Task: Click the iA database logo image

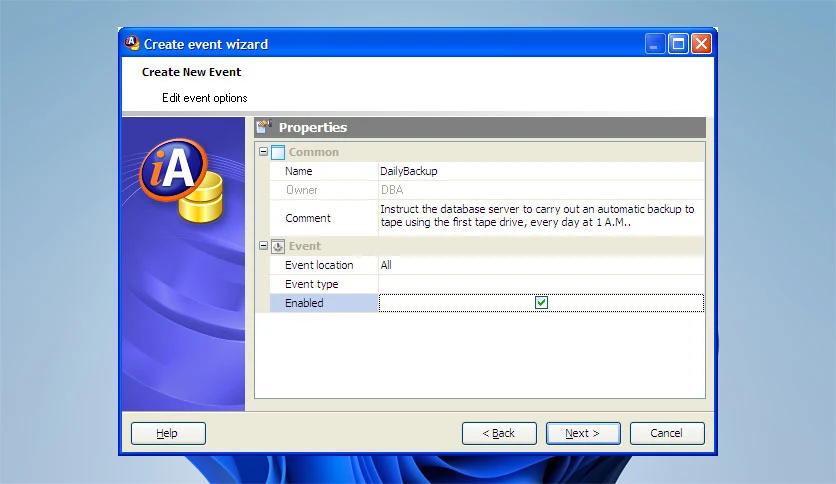Action: click(x=181, y=180)
